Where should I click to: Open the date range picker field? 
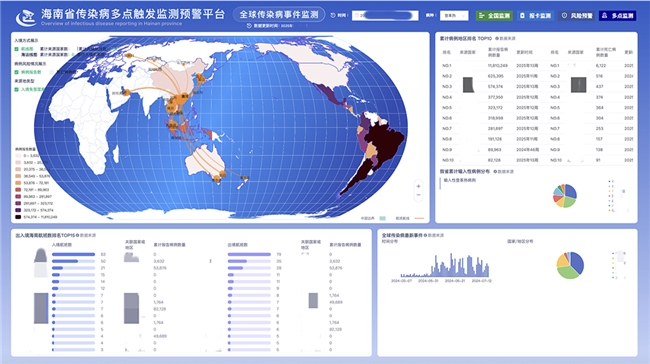pos(385,16)
